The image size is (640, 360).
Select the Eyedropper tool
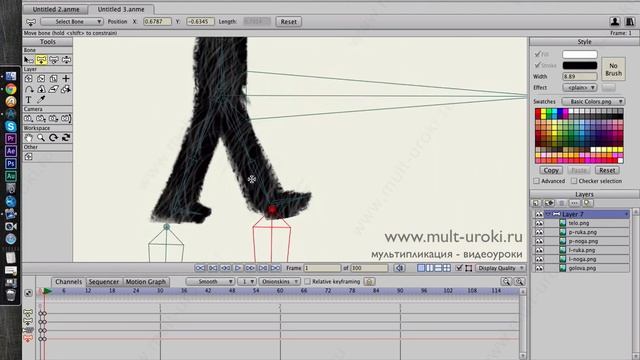41,100
